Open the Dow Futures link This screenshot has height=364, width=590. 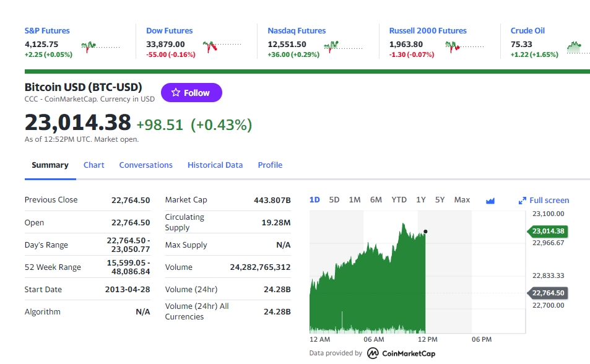click(x=170, y=30)
